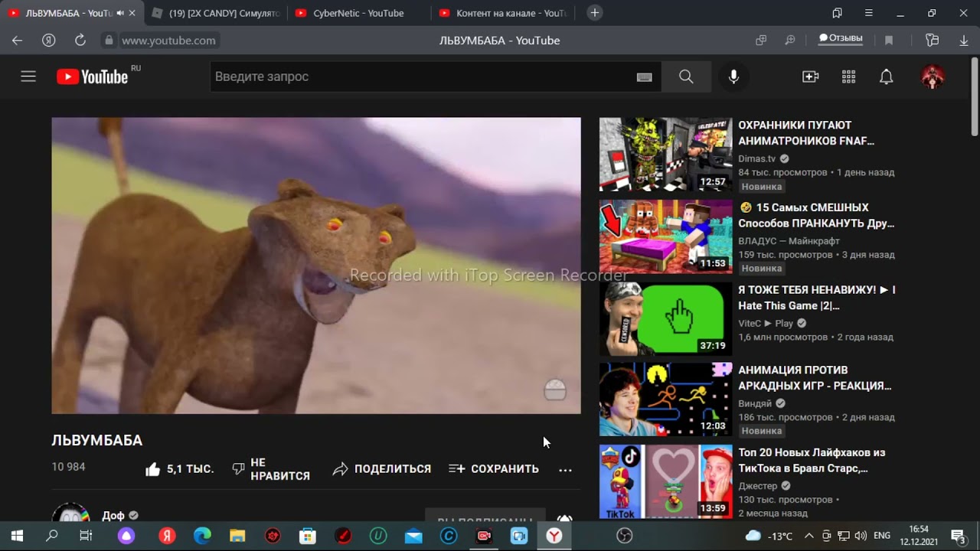Visit the Виндяй channel
This screenshot has height=551, width=980.
pos(755,403)
